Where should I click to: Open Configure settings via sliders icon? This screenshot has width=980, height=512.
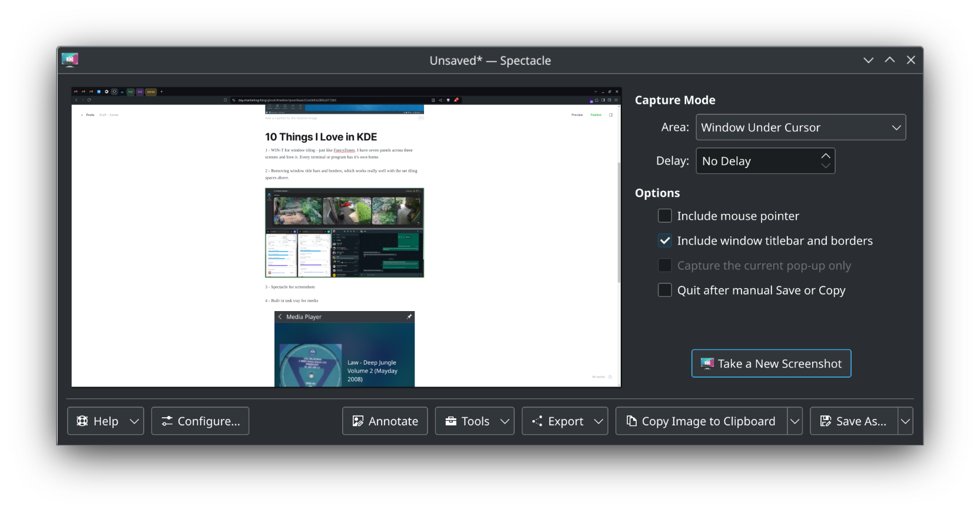click(x=167, y=421)
